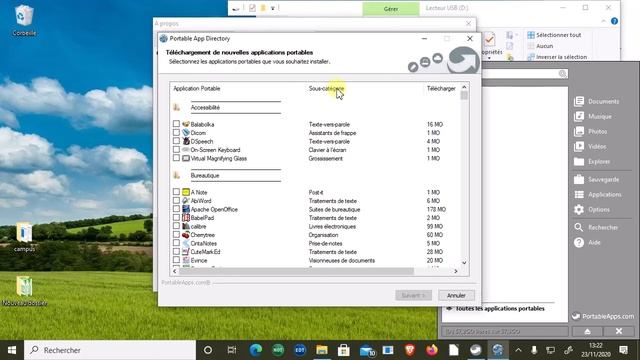Click the Accessibilité category folder icon
This screenshot has width=640, height=360.
(x=177, y=107)
